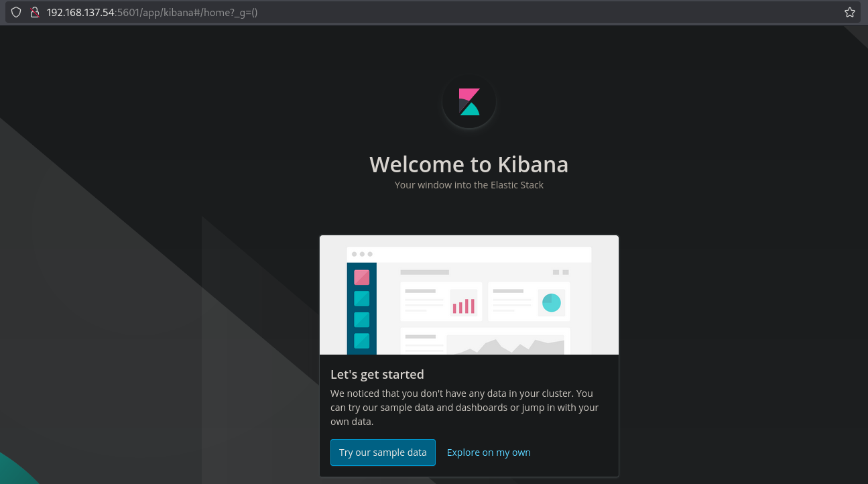Click the Welcome to Kibana heading

pos(469,164)
